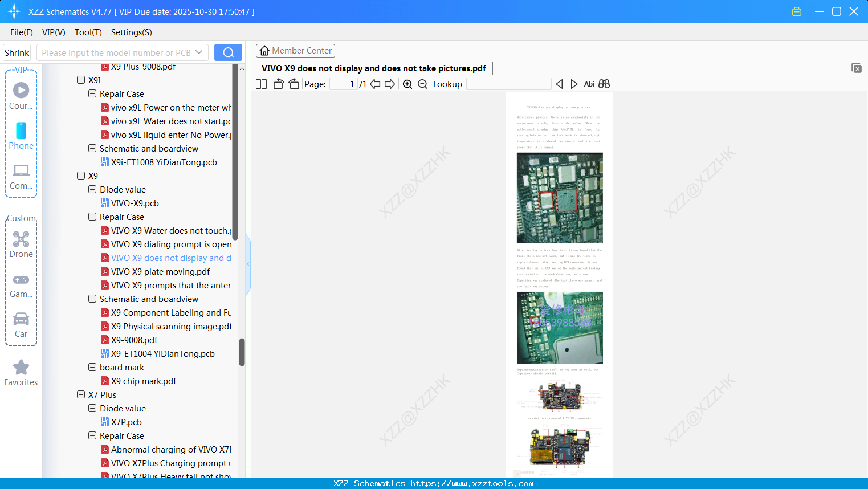Image resolution: width=868 pixels, height=489 pixels.
Task: Select the VIVO X9 does not display PDF tab
Action: [374, 68]
